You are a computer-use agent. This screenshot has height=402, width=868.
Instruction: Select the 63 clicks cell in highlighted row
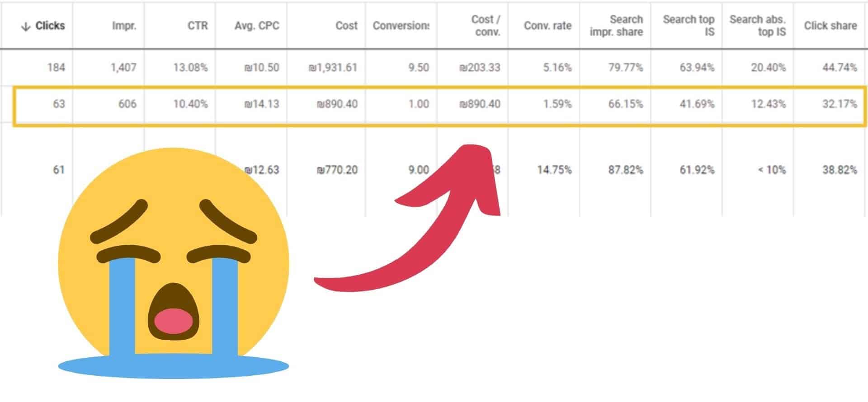tap(59, 104)
